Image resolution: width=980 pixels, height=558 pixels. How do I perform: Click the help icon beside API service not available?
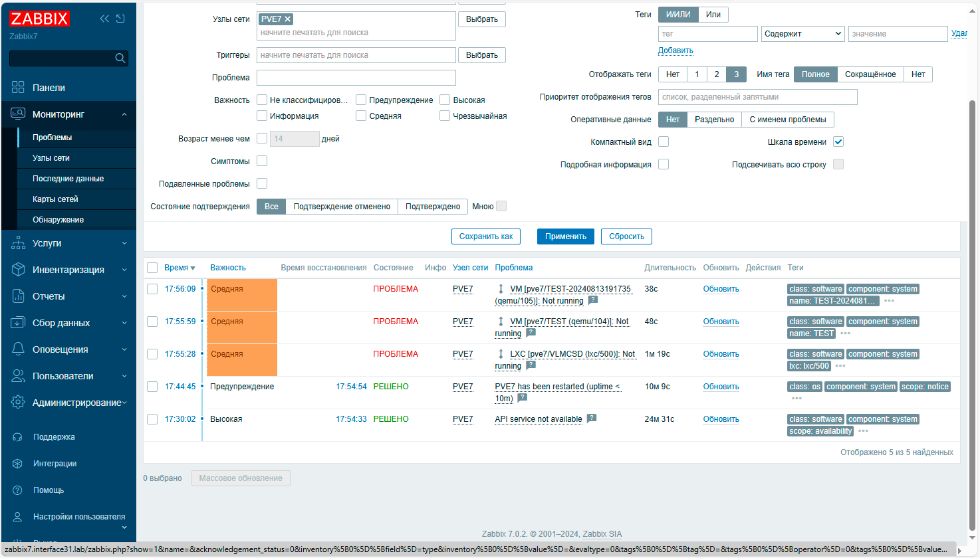(592, 418)
